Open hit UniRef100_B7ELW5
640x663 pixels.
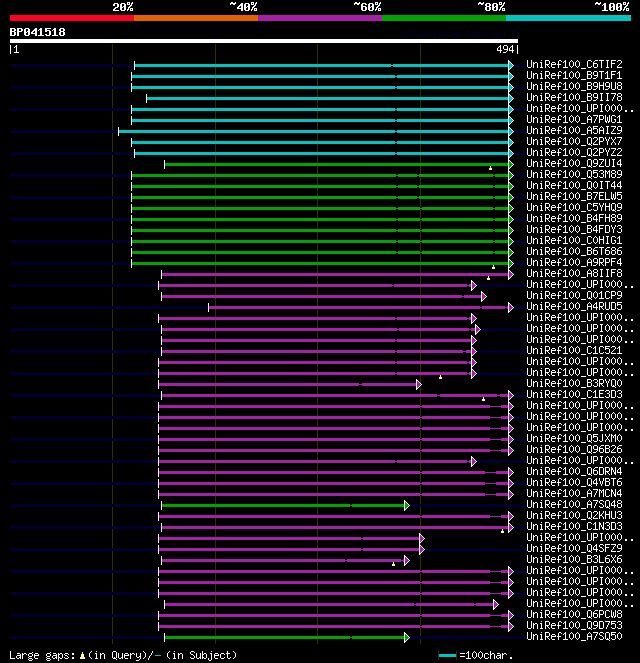click(574, 196)
